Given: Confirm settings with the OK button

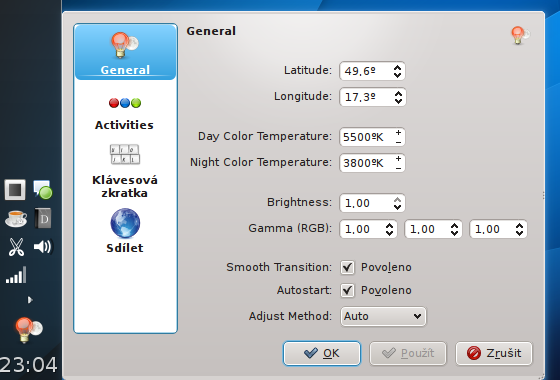Looking at the screenshot, I should tap(322, 353).
